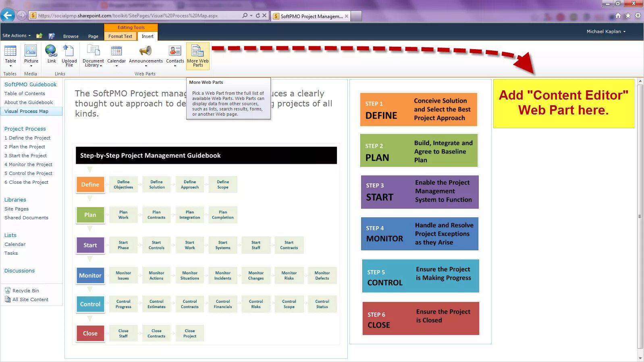Insert a Link via the globe icon
This screenshot has width=644, height=362.
(x=51, y=51)
